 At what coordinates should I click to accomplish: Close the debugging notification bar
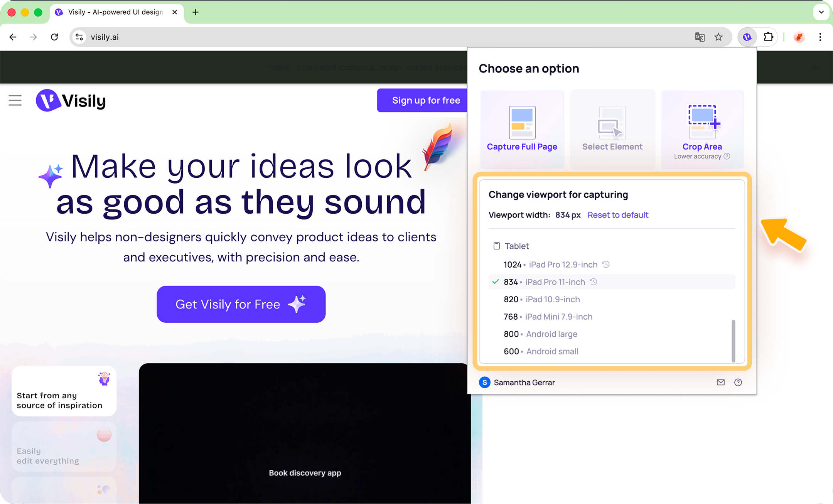click(x=815, y=67)
